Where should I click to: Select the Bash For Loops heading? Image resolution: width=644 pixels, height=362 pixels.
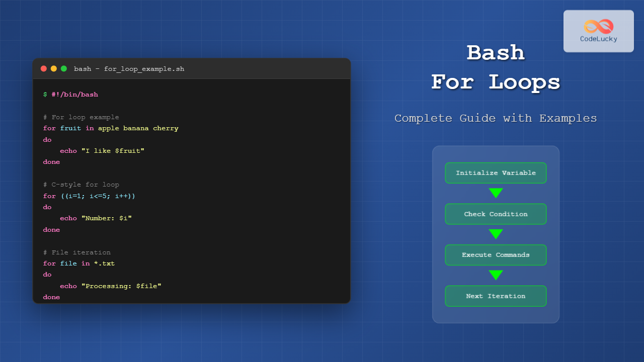496,67
